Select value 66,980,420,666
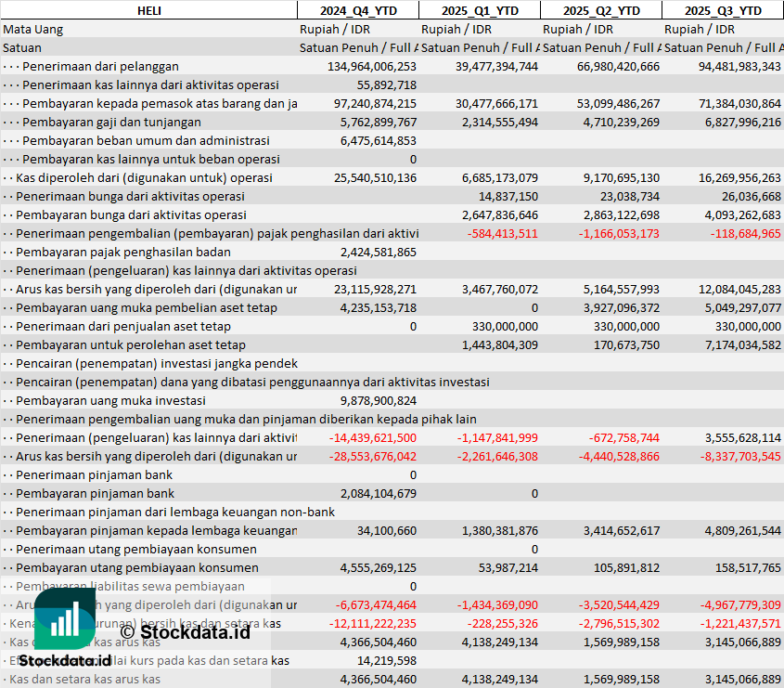The image size is (784, 688). (x=618, y=66)
